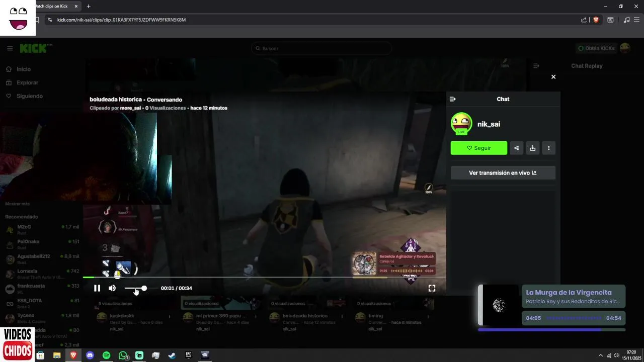
Task: Collapse the Chat Replay panel icon
Action: [x=536, y=66]
